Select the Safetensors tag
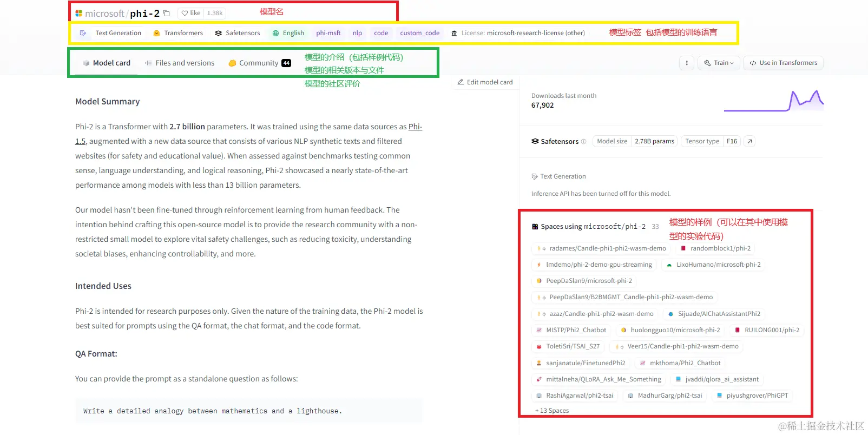Image resolution: width=868 pixels, height=435 pixels. pyautogui.click(x=238, y=33)
